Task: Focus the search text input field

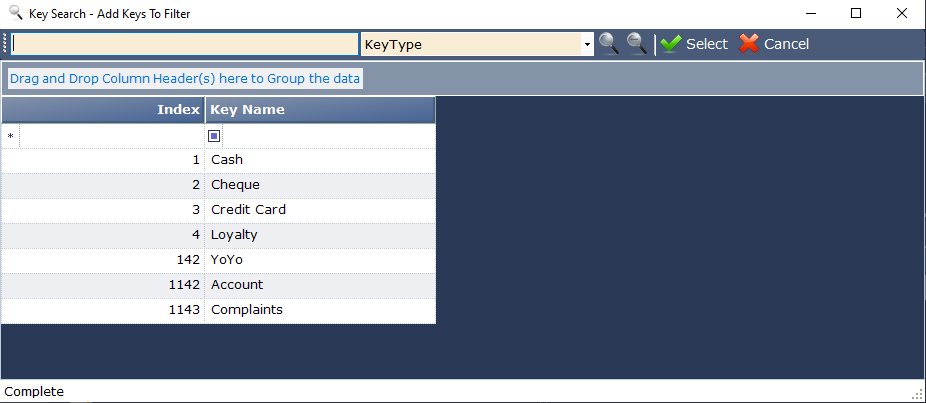Action: point(184,44)
